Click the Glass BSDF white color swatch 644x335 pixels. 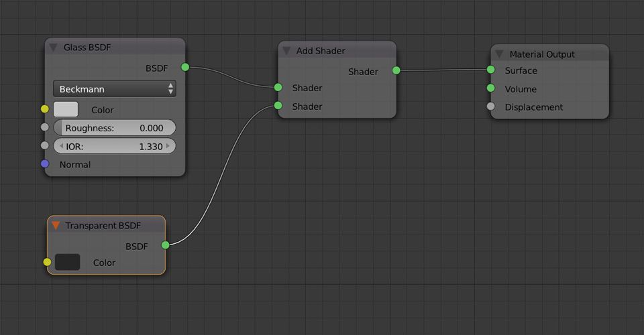click(x=66, y=109)
